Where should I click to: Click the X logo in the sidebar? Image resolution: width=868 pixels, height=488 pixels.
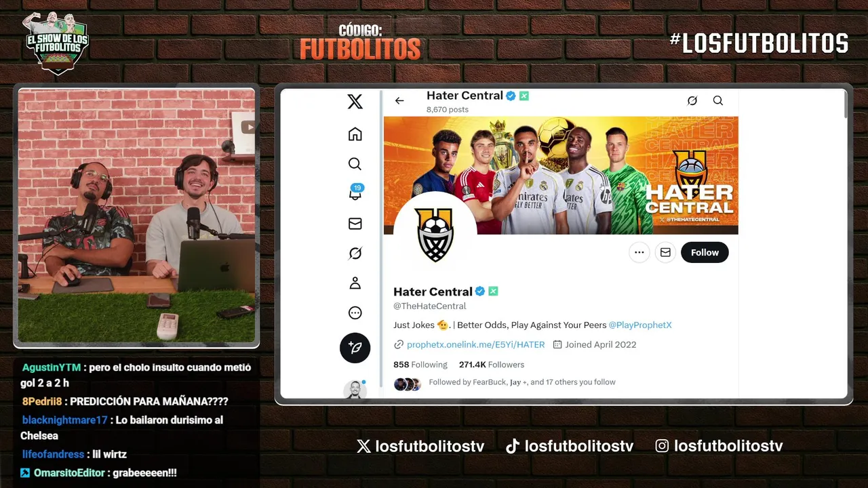(x=355, y=102)
